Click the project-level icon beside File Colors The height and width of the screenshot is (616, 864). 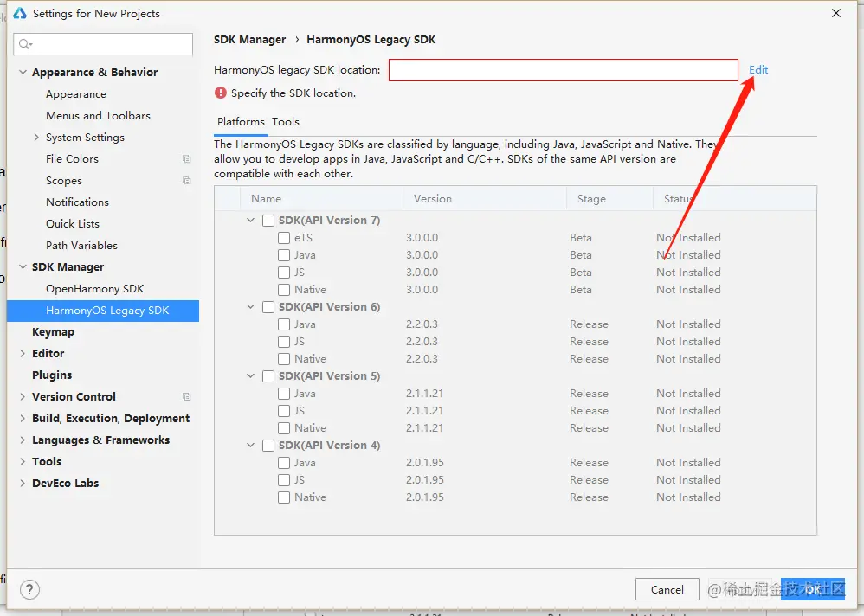pos(187,159)
